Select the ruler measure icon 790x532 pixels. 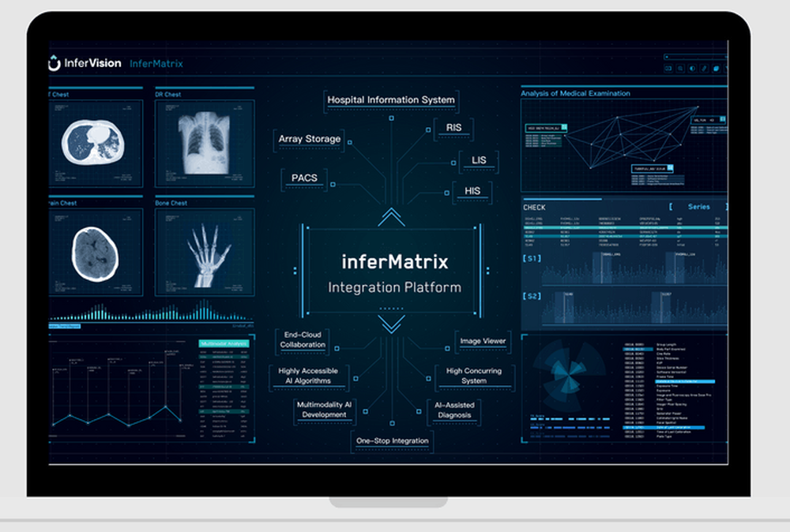pos(704,69)
